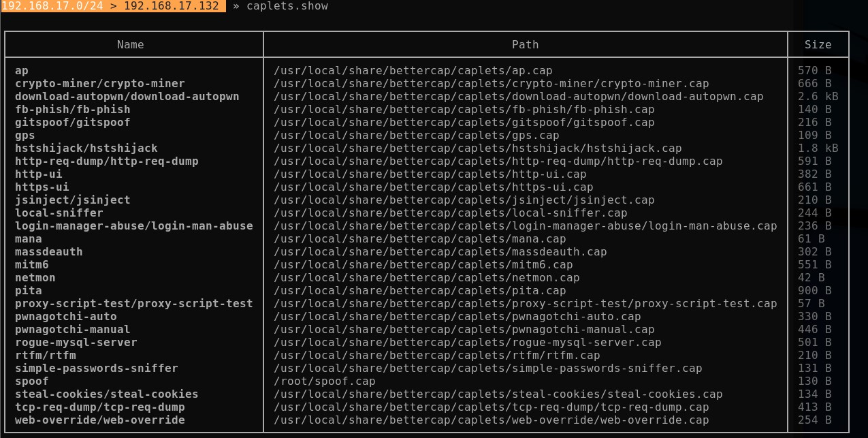Select the web-override/web-override caplet name

tap(99, 420)
